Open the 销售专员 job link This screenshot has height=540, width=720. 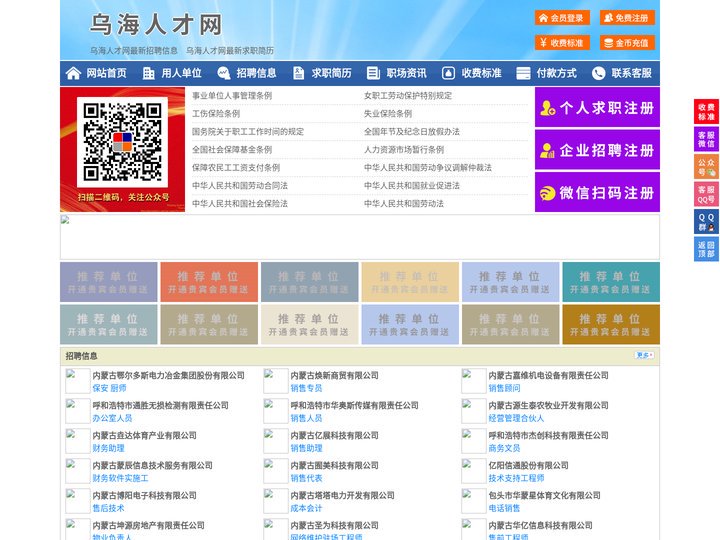[x=306, y=388]
